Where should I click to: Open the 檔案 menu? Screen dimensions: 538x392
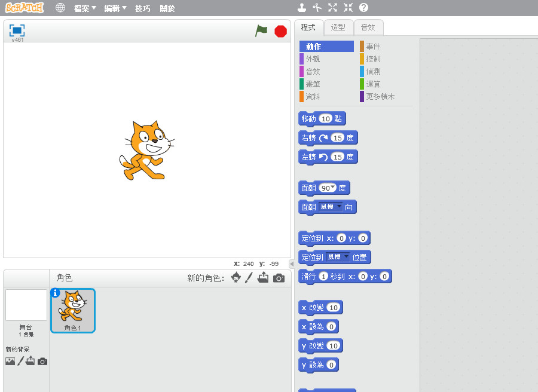pos(85,8)
